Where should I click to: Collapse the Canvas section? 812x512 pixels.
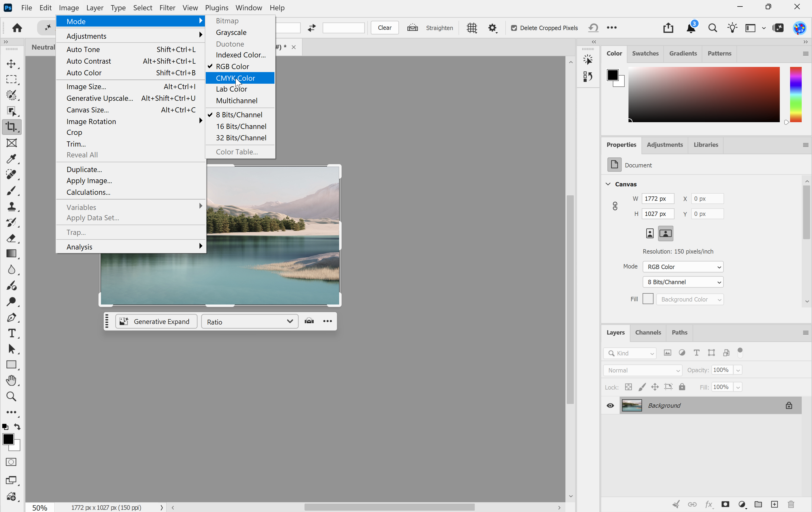[x=608, y=184]
